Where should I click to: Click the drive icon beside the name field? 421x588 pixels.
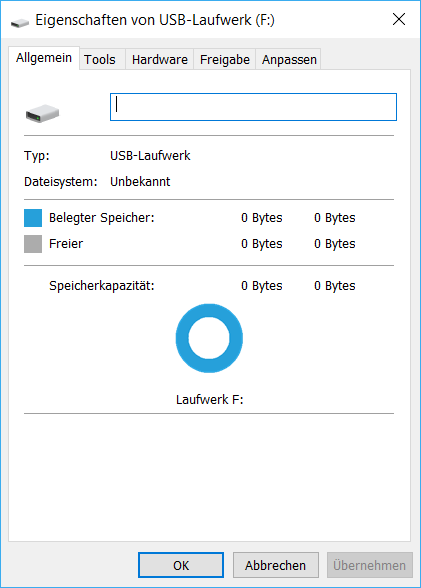(42, 113)
